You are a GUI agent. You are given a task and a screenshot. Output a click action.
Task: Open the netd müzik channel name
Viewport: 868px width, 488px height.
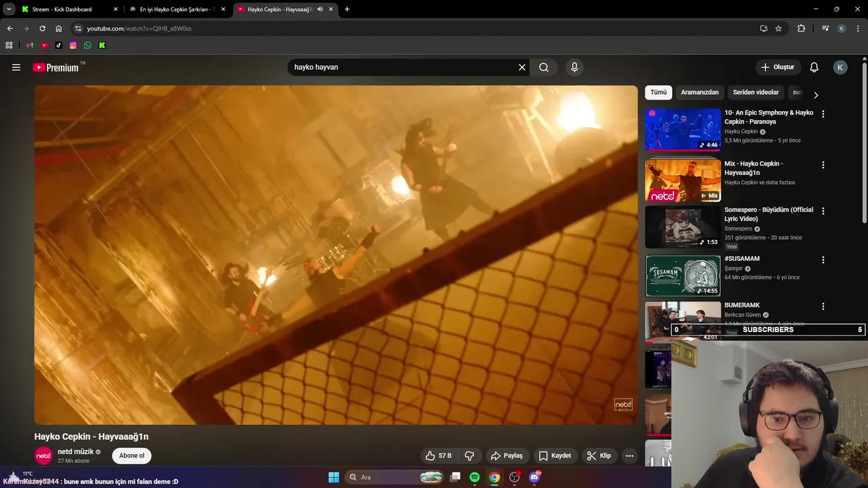click(75, 451)
